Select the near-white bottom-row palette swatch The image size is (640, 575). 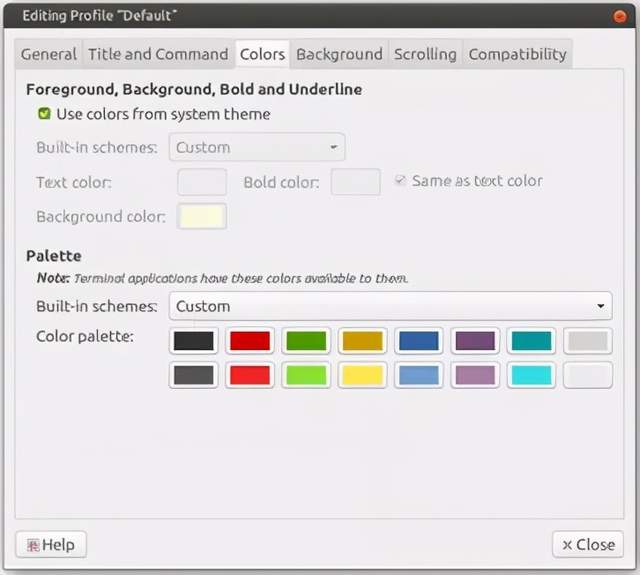(x=588, y=375)
